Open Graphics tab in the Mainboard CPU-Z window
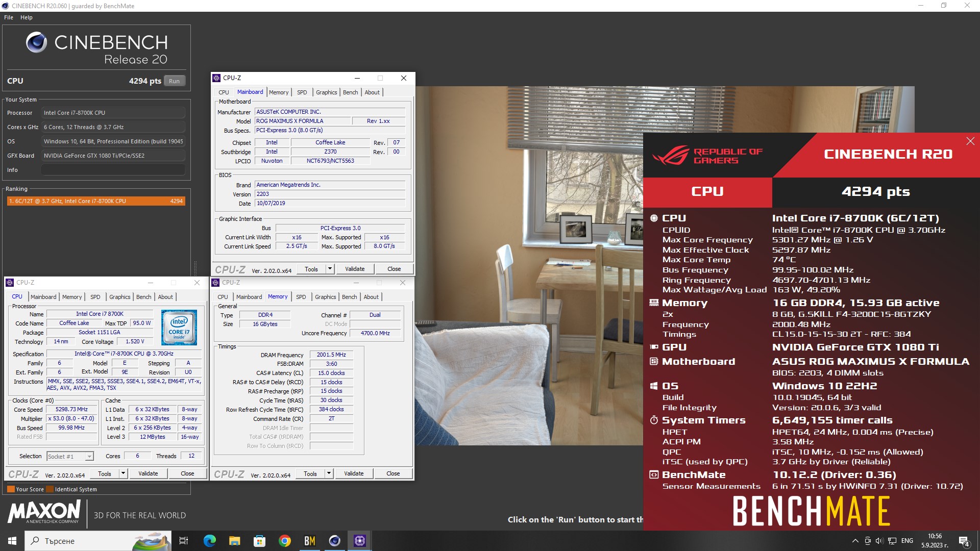 [x=327, y=92]
